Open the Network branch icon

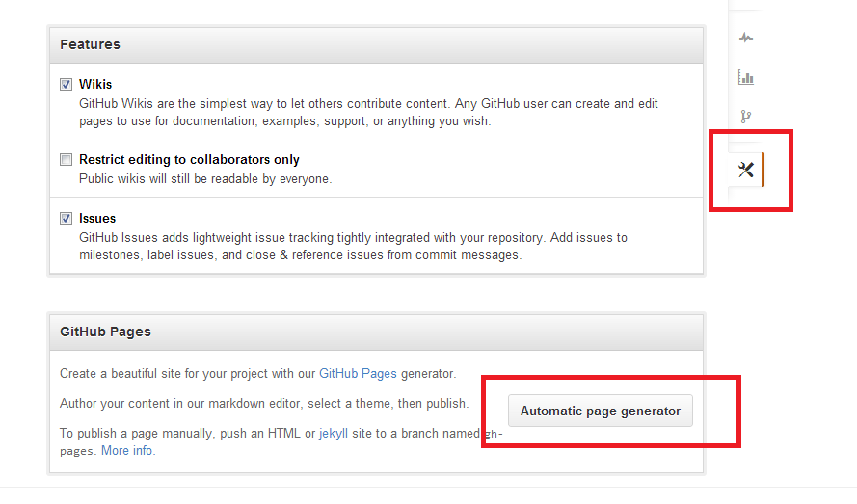click(745, 117)
